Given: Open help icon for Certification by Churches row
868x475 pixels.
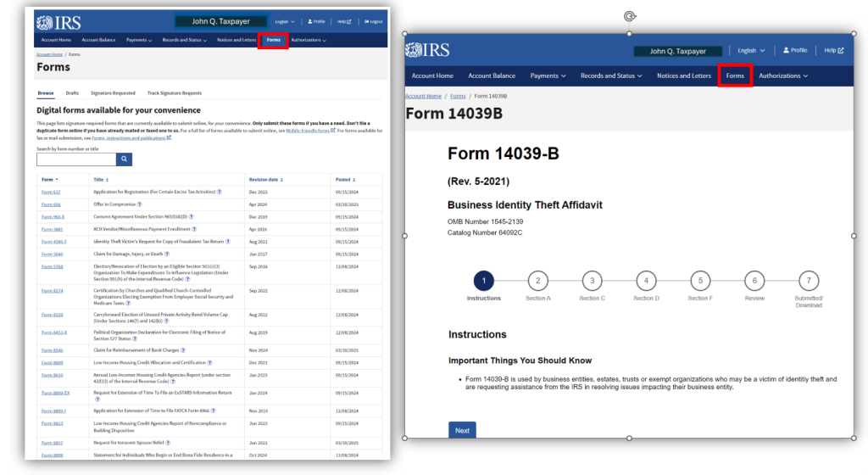Looking at the screenshot, I should 129,304.
